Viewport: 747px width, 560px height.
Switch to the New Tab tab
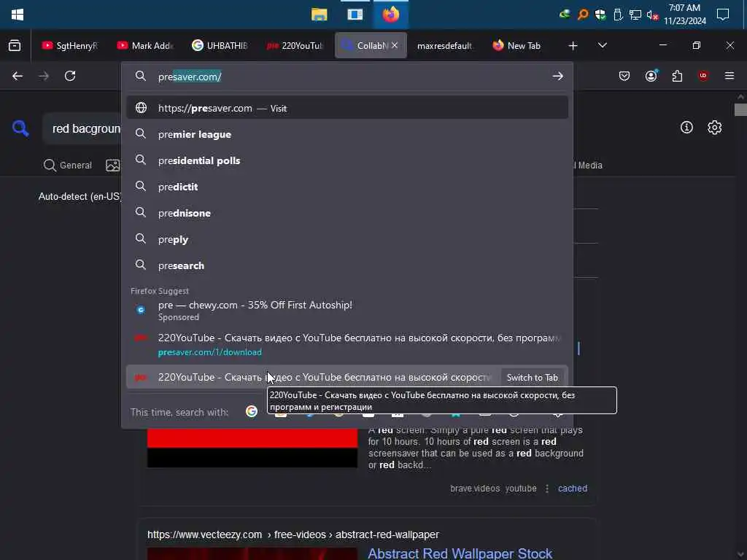(519, 46)
